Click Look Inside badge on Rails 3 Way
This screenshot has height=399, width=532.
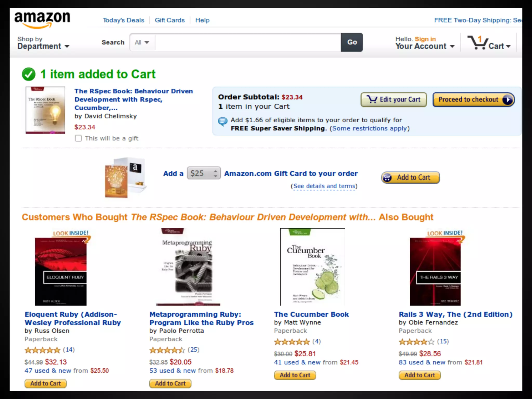[445, 233]
